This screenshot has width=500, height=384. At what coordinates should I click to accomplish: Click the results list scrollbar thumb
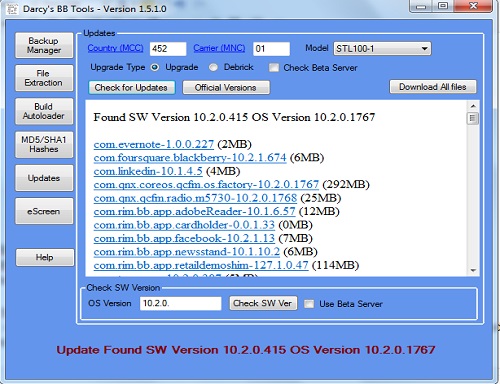pyautogui.click(x=473, y=118)
